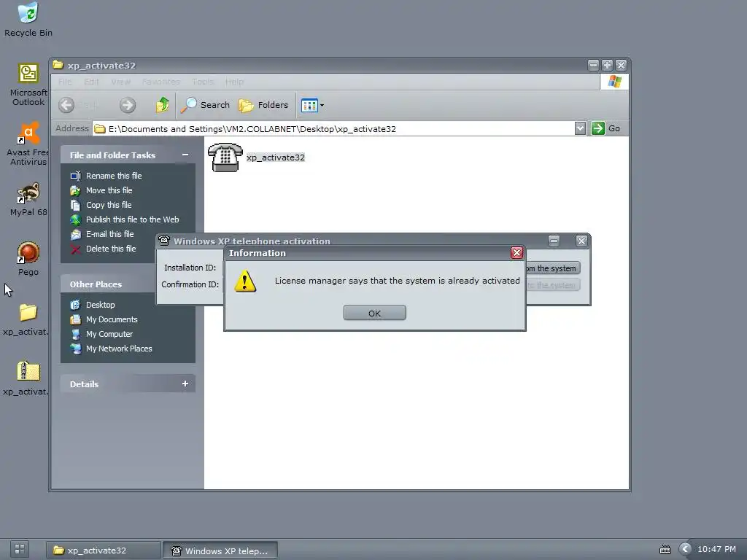Close the telephone activation window
Viewport: 747px width, 560px height.
coord(581,241)
